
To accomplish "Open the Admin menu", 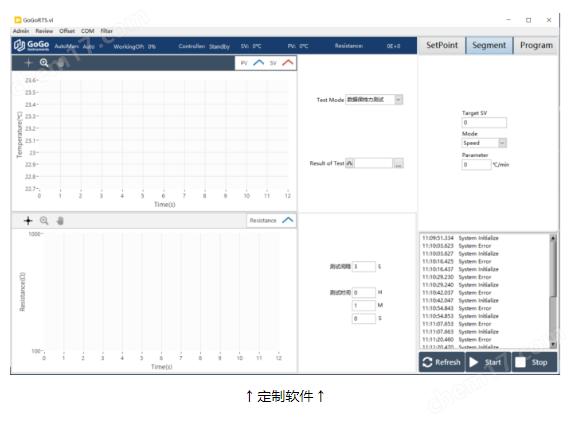I will [21, 31].
